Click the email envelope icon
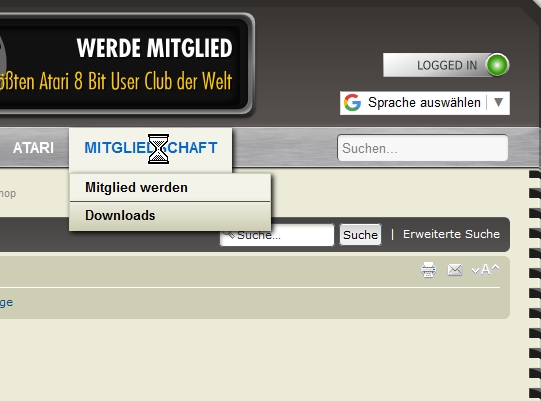Image resolution: width=541 pixels, height=401 pixels. click(x=454, y=270)
